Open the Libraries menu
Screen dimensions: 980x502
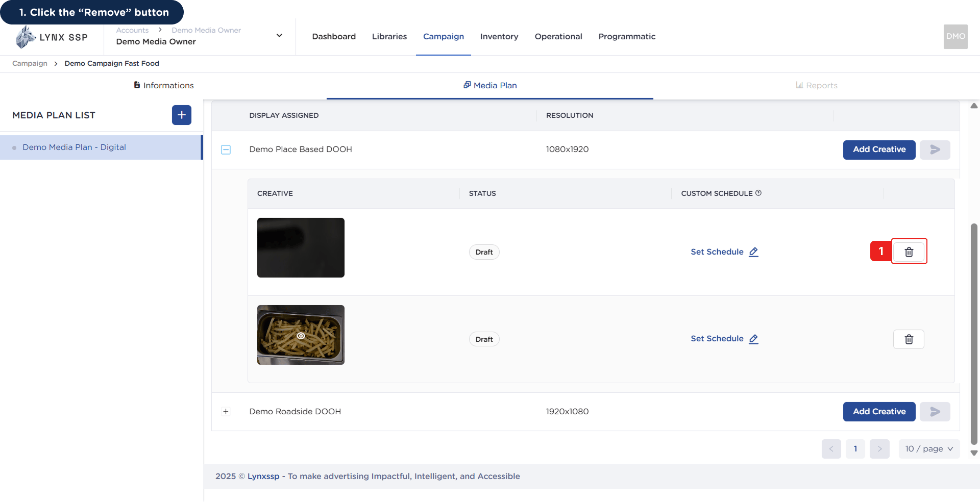[389, 37]
